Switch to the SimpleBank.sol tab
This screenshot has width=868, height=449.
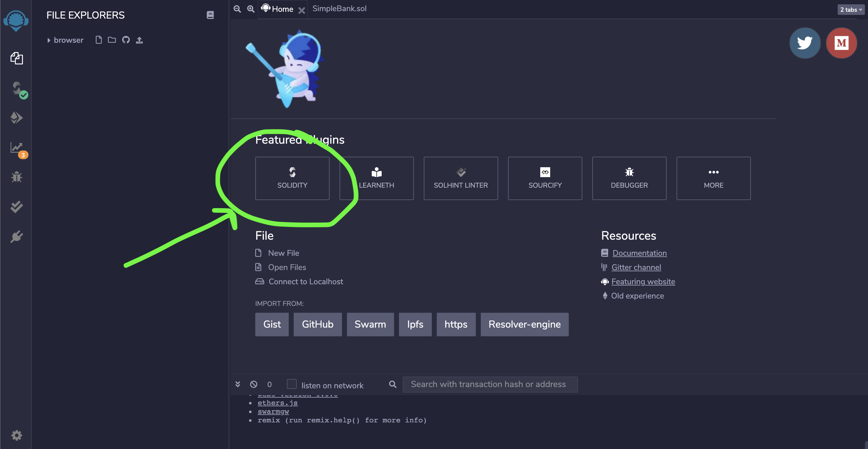point(339,9)
